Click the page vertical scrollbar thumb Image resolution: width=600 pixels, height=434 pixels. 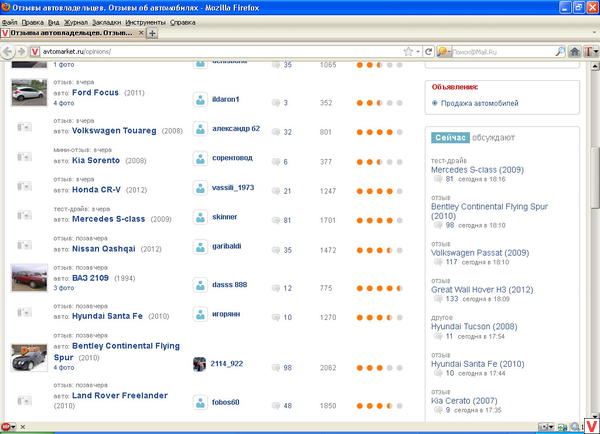[595, 177]
